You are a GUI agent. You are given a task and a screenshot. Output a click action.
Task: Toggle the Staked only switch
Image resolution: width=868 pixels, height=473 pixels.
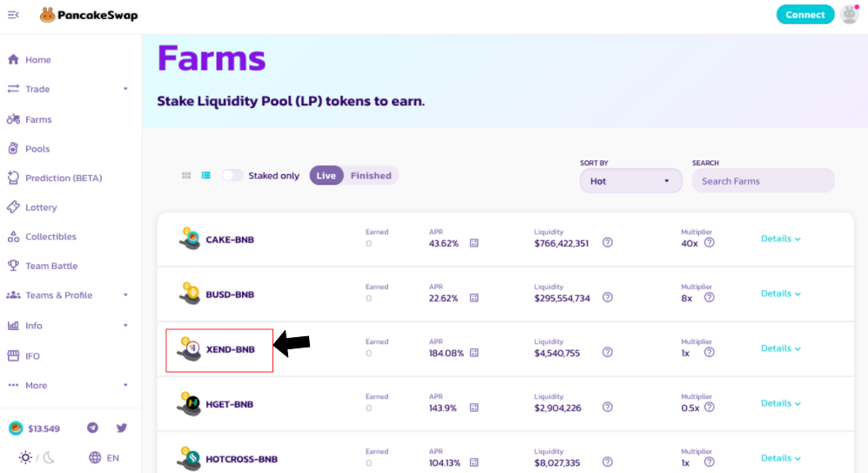[232, 175]
